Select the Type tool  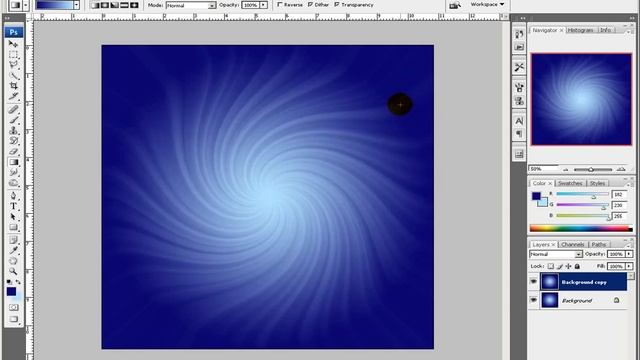point(13,206)
